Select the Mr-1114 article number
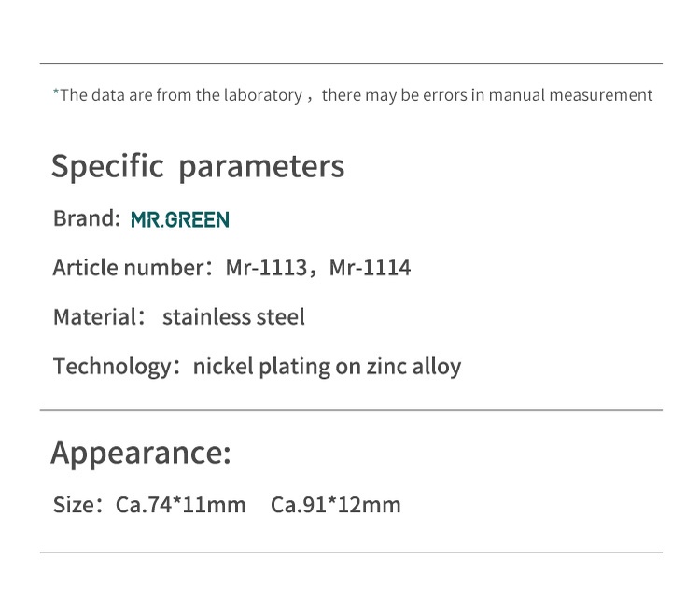The height and width of the screenshot is (615, 700). point(370,268)
